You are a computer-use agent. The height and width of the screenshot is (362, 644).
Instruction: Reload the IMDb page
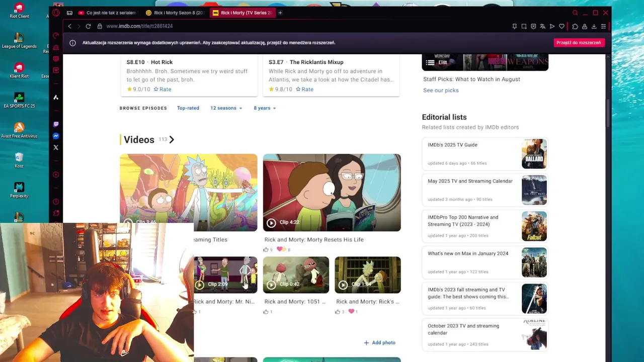coord(88,26)
